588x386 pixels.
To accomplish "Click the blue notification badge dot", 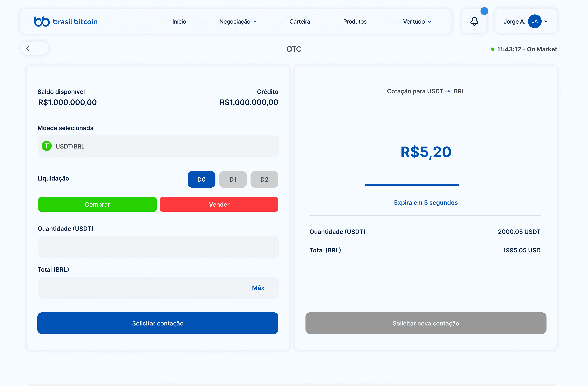I will [484, 11].
